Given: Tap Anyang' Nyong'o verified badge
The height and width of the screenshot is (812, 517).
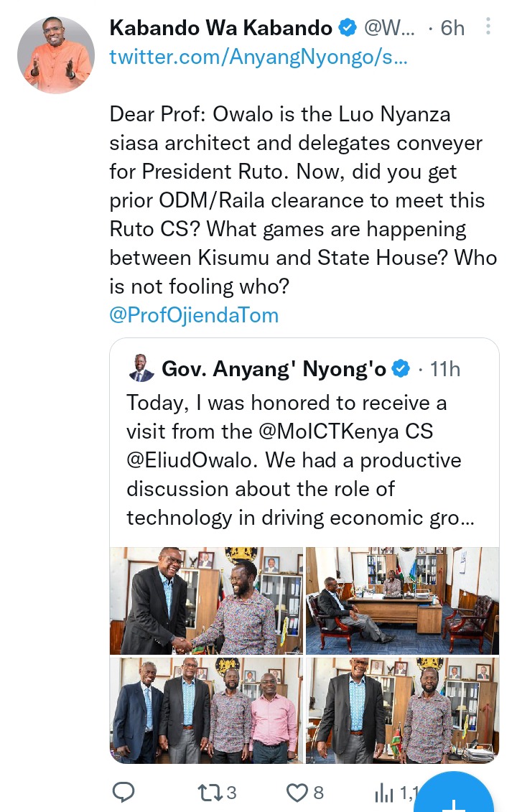Looking at the screenshot, I should pyautogui.click(x=402, y=369).
